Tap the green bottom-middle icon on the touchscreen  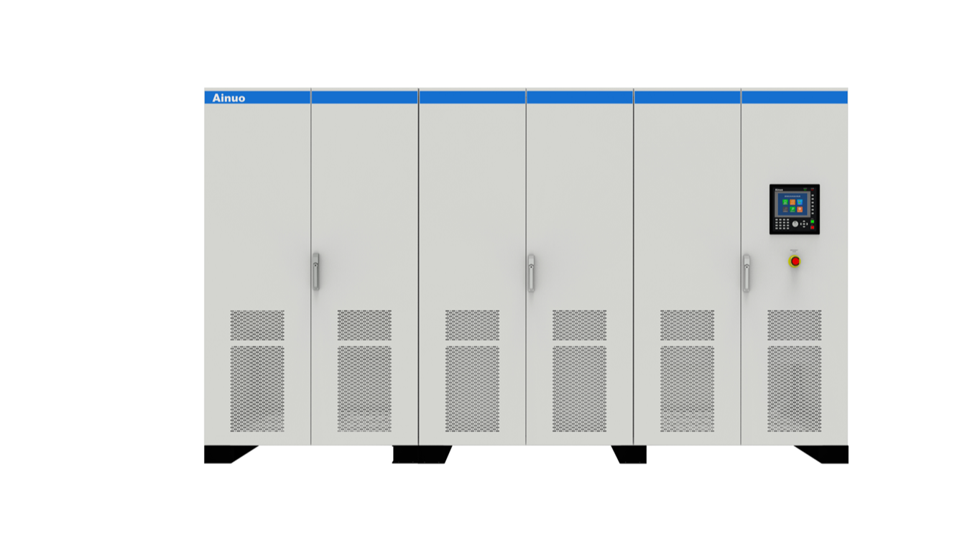pos(792,209)
